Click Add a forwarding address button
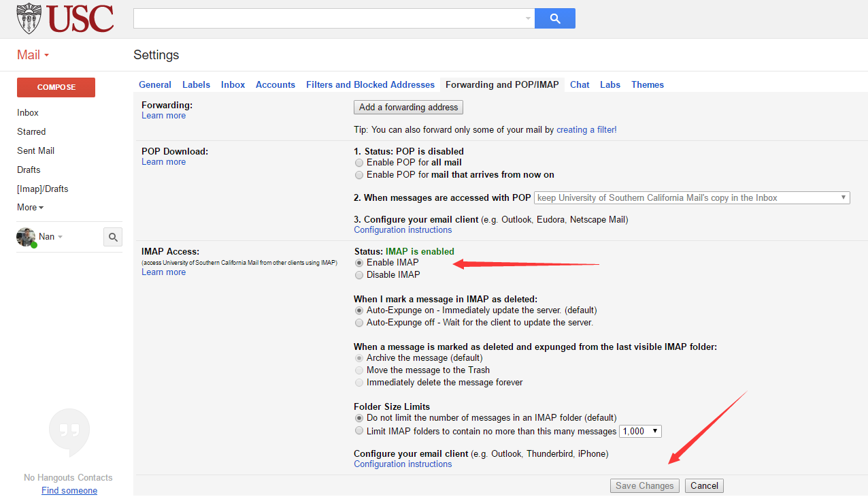Screen dimensions: 868x497 (408, 107)
